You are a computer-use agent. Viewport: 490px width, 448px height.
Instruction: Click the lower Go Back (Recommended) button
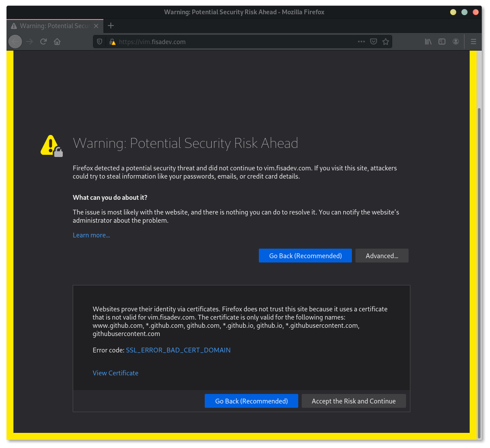click(251, 401)
